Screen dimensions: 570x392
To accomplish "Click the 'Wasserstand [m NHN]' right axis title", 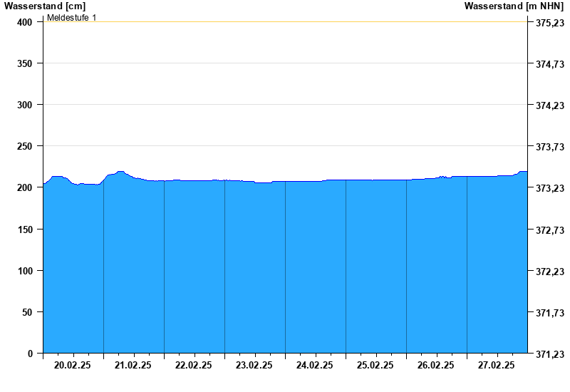I will pos(514,6).
